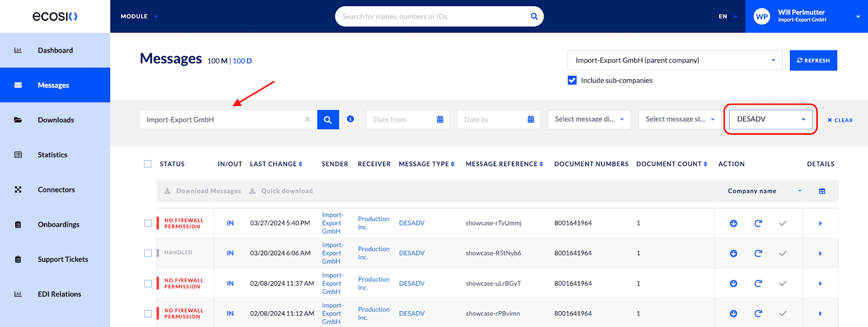Open the DESADV message type dropdown
Image resolution: width=868 pixels, height=327 pixels.
[x=770, y=120]
